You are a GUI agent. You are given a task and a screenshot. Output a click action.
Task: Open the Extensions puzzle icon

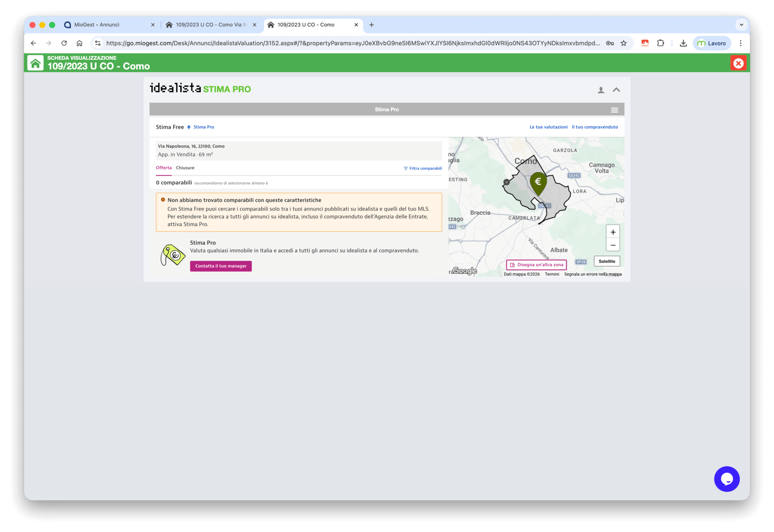661,43
